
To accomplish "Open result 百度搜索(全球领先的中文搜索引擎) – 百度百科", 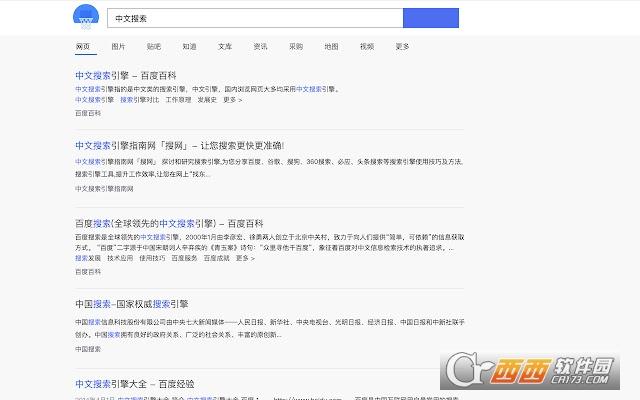I will pos(169,224).
